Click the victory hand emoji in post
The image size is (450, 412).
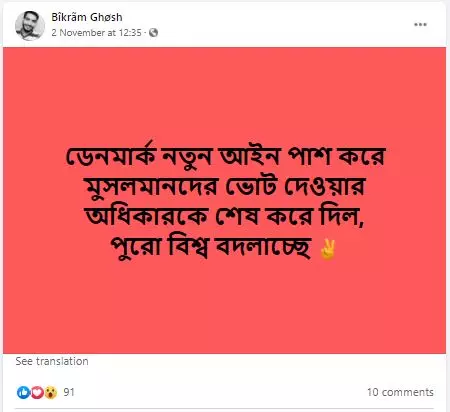(x=327, y=249)
